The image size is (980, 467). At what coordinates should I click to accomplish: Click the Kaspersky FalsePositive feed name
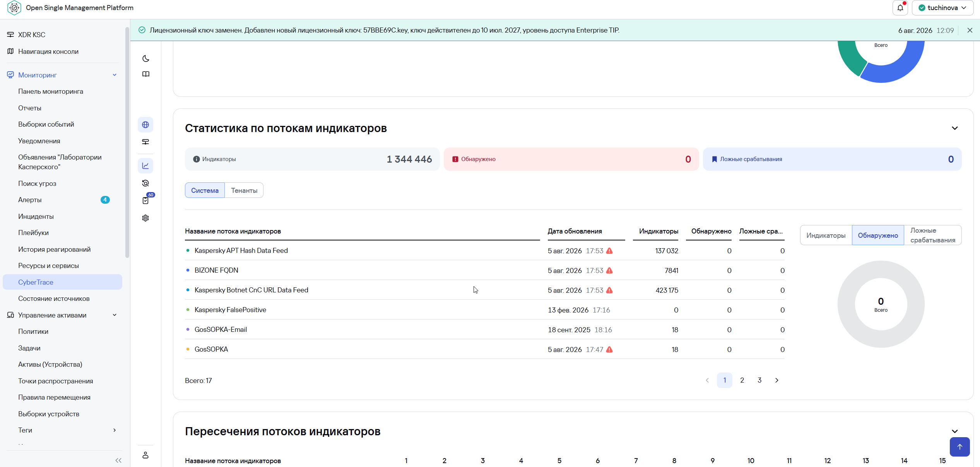click(230, 310)
